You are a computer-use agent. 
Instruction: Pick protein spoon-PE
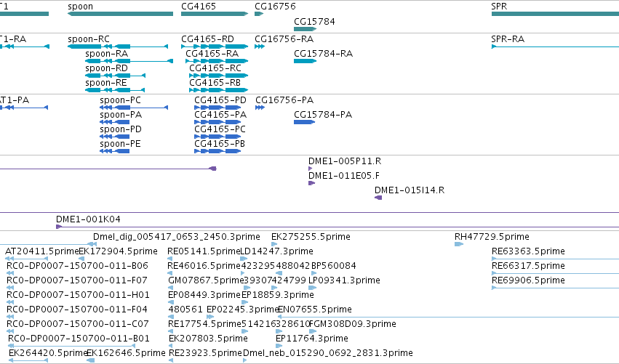coord(121,144)
